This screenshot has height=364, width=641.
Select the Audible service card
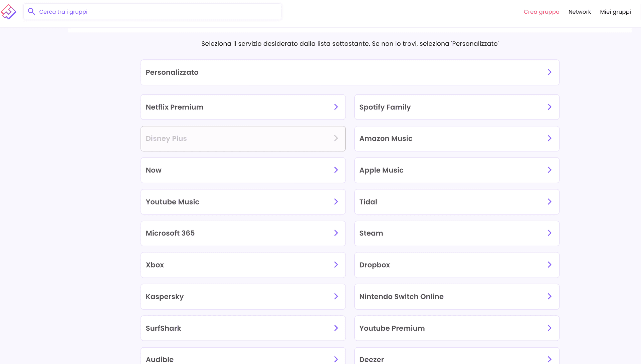[x=243, y=356]
